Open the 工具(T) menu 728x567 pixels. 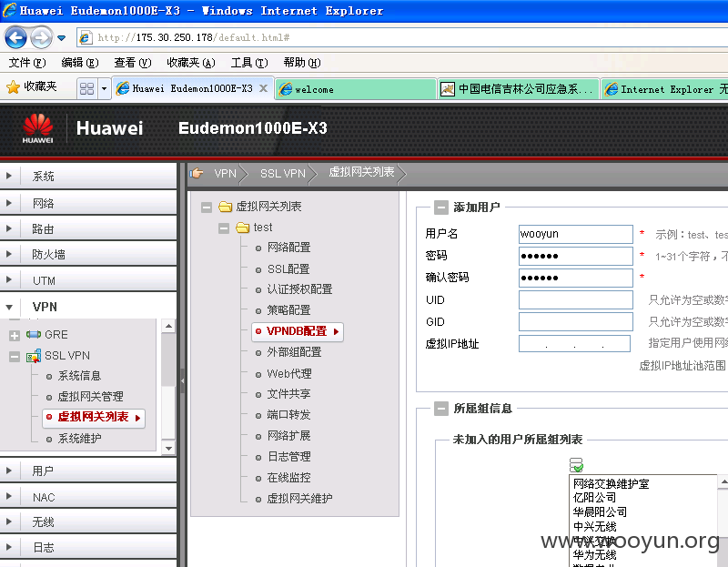pyautogui.click(x=249, y=62)
